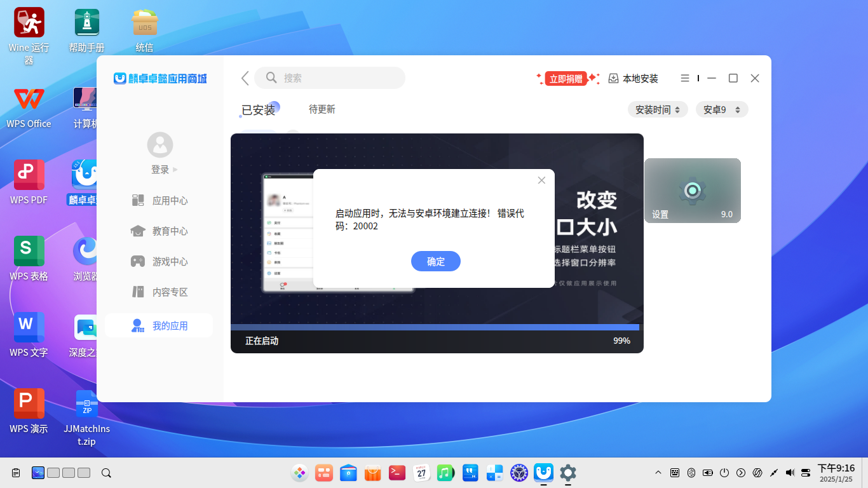Open the red terminal dock icon

click(x=397, y=473)
